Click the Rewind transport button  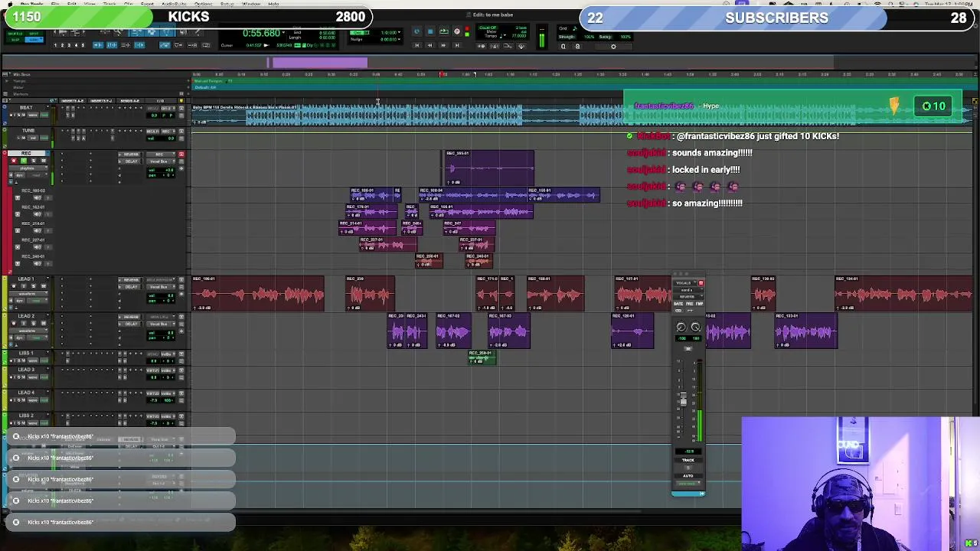click(430, 45)
